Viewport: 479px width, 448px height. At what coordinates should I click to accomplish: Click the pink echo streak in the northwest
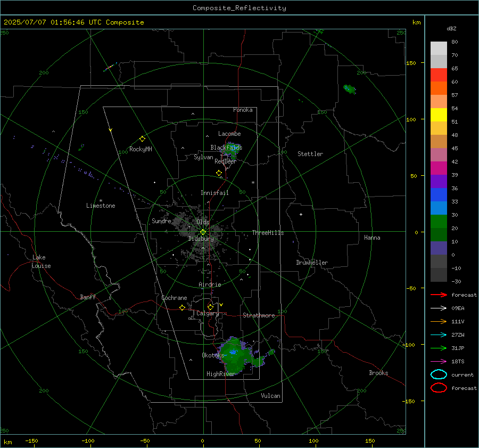(x=110, y=67)
